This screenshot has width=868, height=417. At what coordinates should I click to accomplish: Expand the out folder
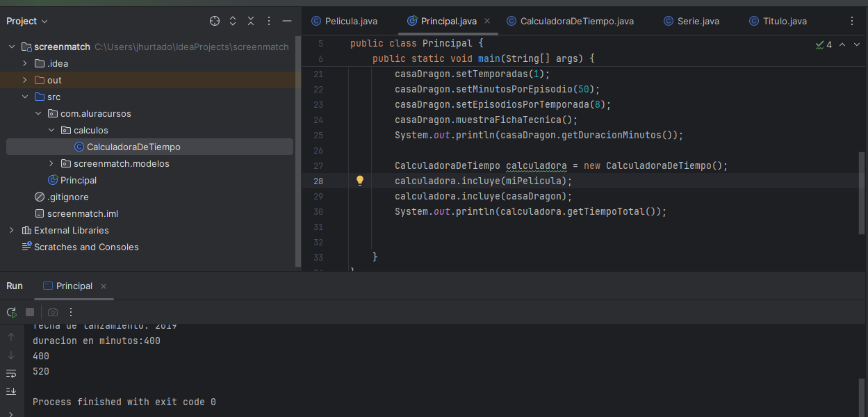tap(25, 81)
